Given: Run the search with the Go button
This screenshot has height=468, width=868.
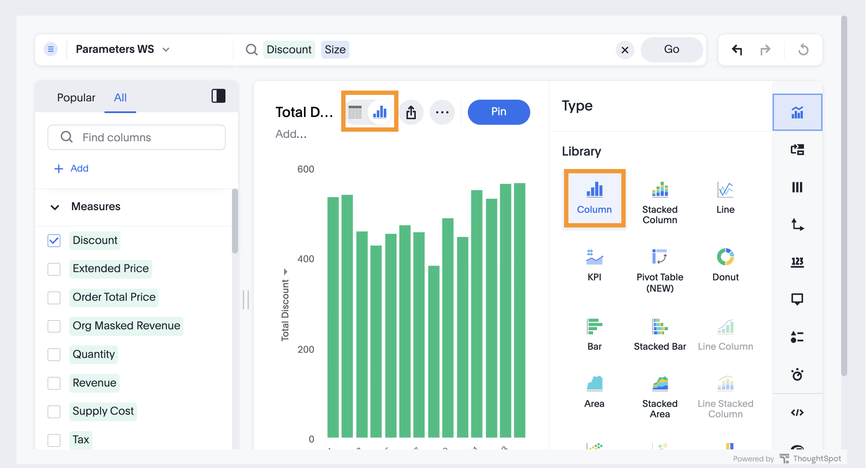Looking at the screenshot, I should 672,49.
